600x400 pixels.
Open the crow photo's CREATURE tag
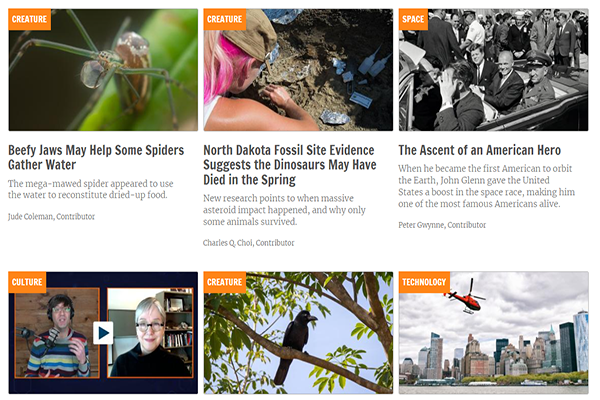225,282
